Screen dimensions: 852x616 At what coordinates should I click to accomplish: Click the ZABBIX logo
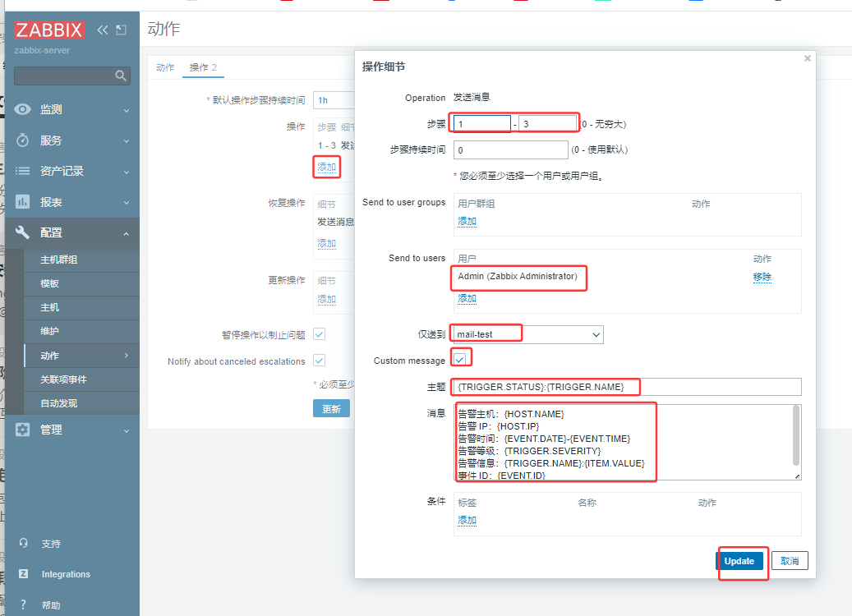pyautogui.click(x=49, y=30)
